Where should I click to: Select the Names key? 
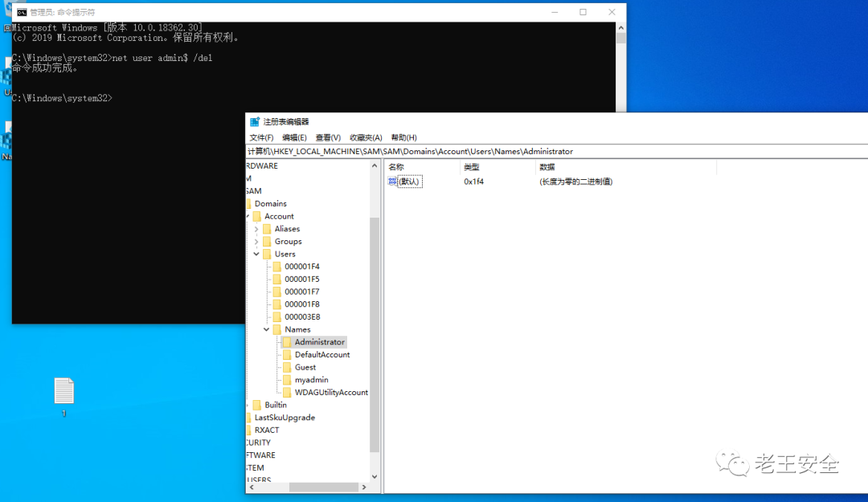[x=297, y=329]
